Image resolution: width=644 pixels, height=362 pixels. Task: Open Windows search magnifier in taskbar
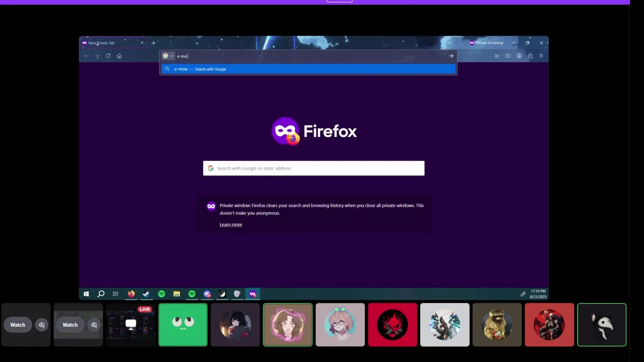coord(101,294)
